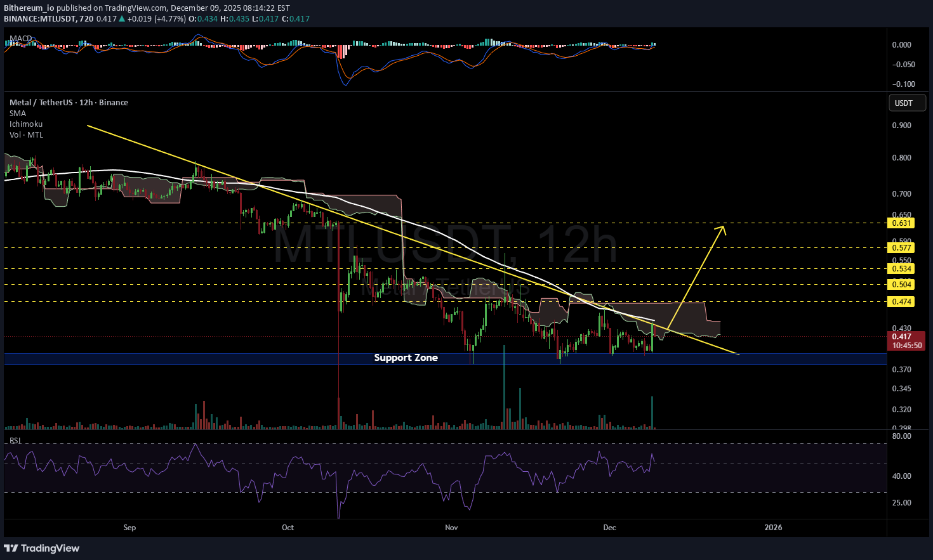This screenshot has height=560, width=933.
Task: Click the TradingView logo icon
Action: click(11, 548)
